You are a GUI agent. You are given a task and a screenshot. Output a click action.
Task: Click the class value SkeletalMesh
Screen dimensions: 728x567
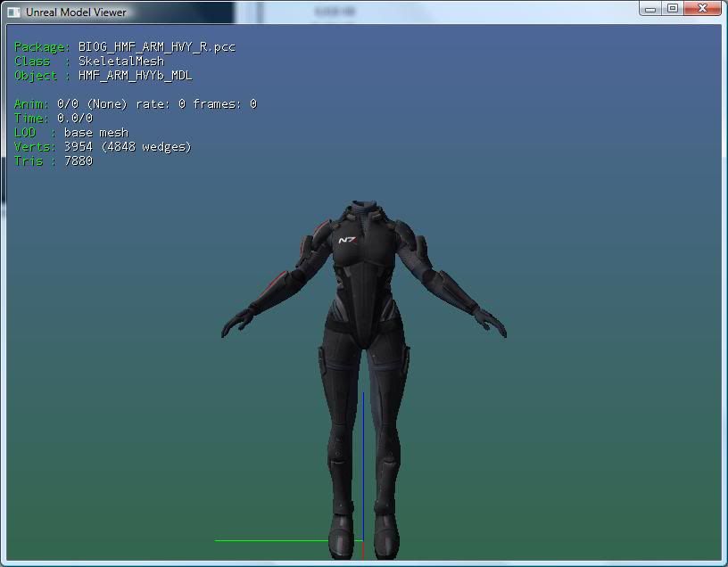(121, 62)
